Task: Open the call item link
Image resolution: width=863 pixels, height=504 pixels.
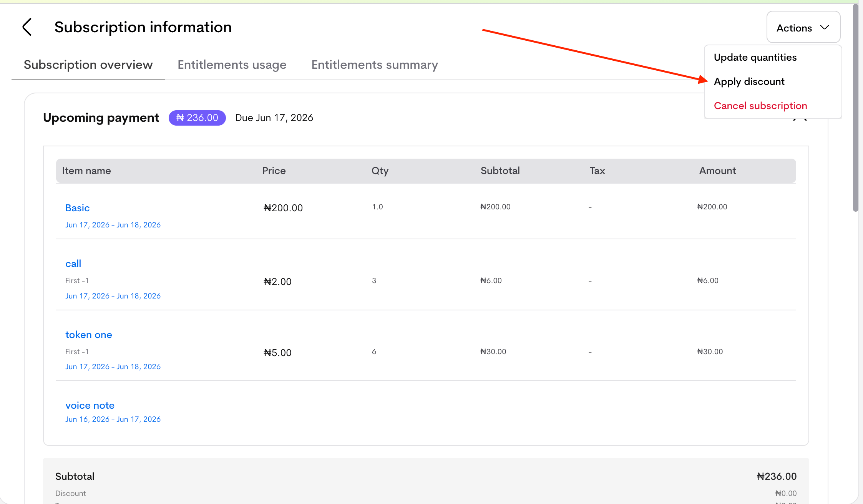Action: pos(73,264)
